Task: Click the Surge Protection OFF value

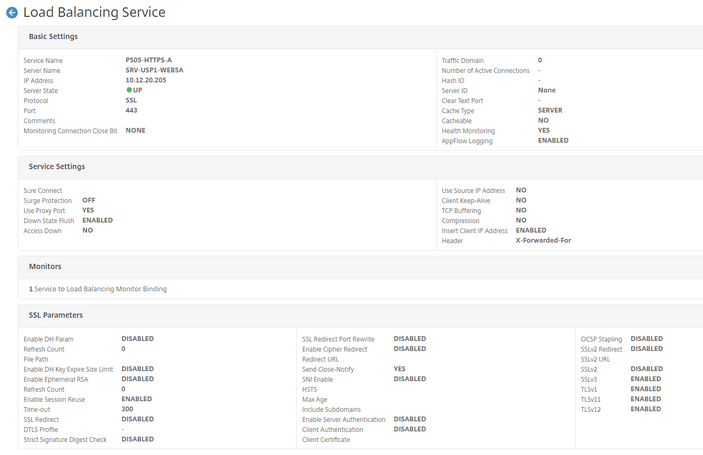Action: point(88,200)
